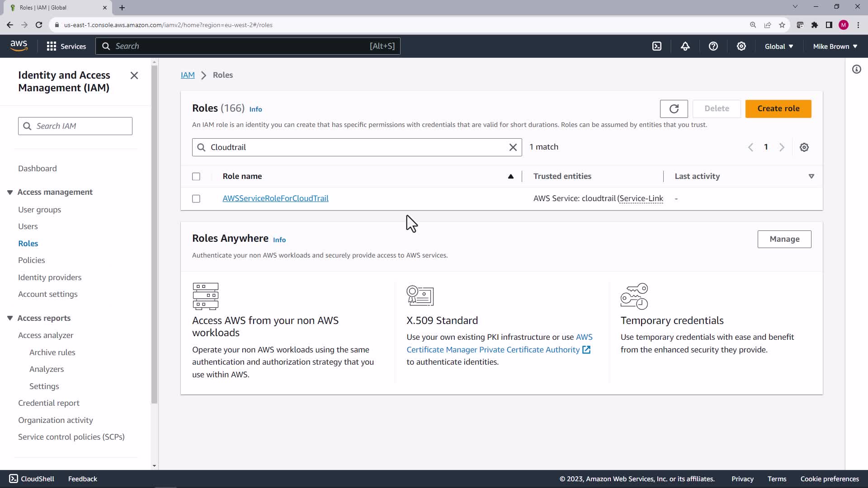868x488 pixels.
Task: Select all roles with the header checkbox
Action: coord(196,177)
